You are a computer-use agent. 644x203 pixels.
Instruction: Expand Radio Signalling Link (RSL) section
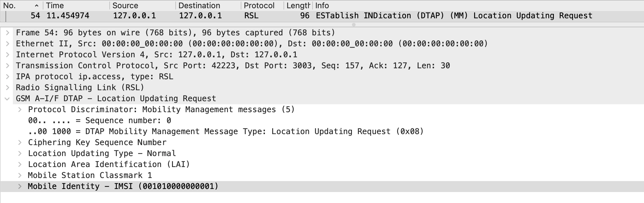pyautogui.click(x=8, y=87)
